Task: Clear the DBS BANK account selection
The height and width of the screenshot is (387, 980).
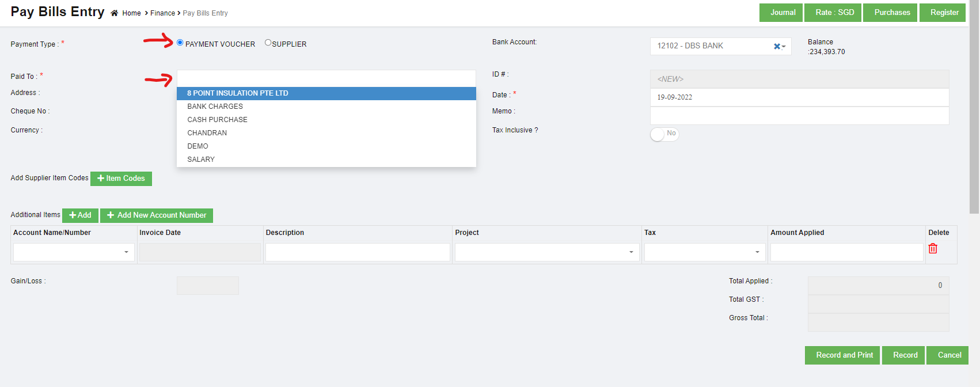Action: click(x=776, y=46)
